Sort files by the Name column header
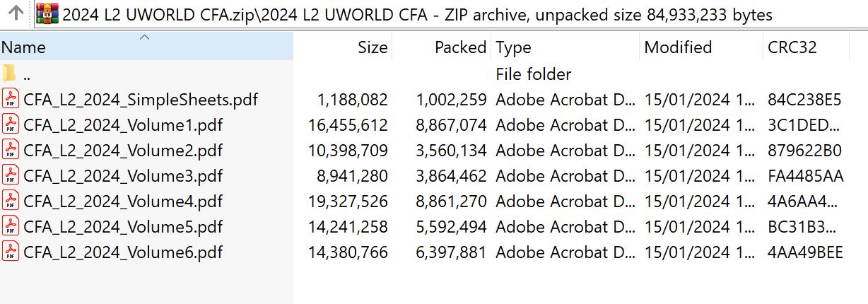The image size is (868, 304). 71,47
